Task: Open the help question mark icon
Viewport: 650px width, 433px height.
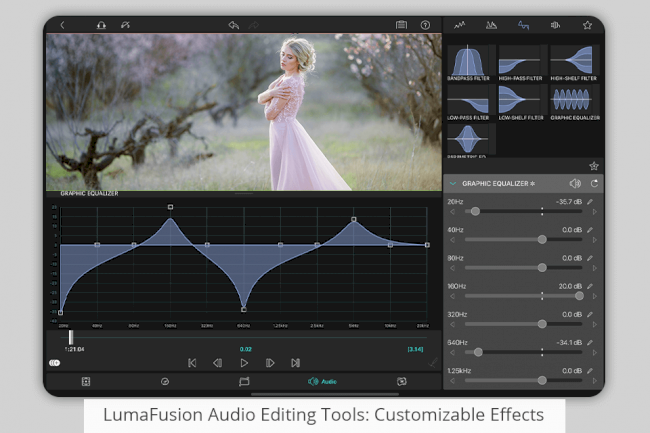Action: tap(425, 25)
